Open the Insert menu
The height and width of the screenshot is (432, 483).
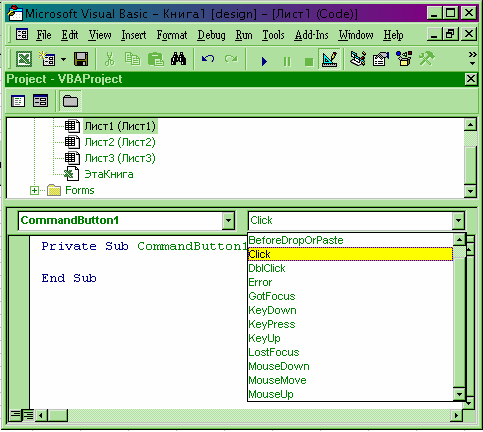[134, 35]
